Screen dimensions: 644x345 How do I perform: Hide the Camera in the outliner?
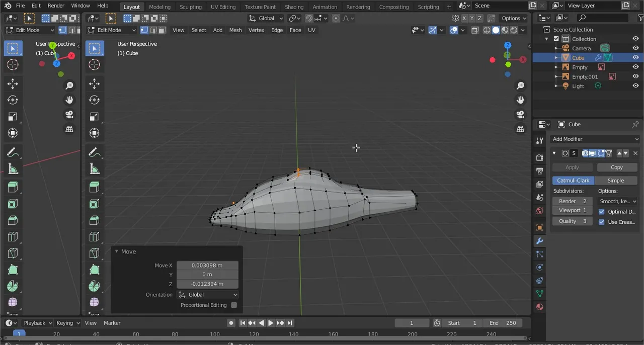(635, 48)
